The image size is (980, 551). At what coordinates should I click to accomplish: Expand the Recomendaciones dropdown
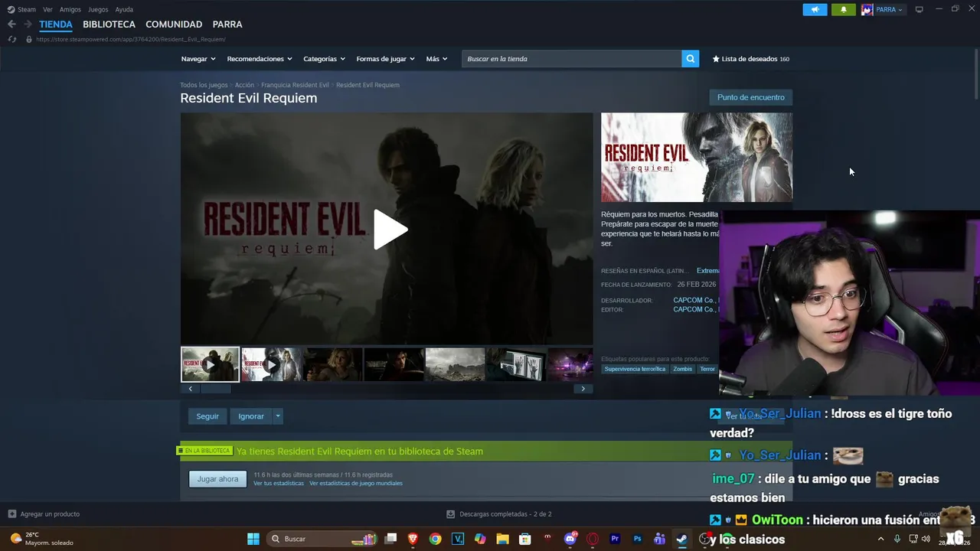[260, 59]
